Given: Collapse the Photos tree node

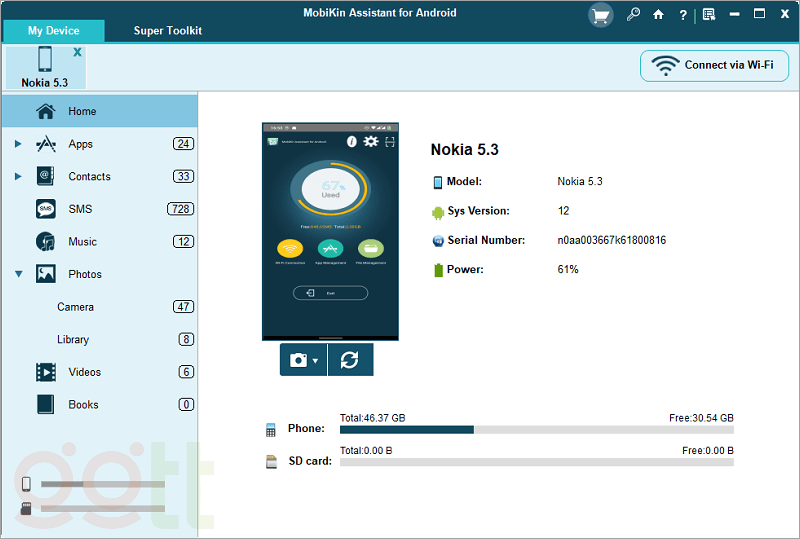Looking at the screenshot, I should 18,274.
